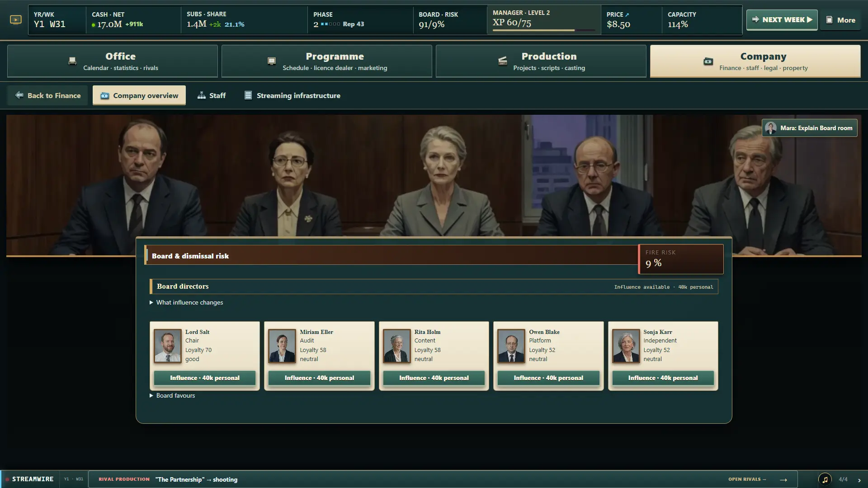Click the Board · Risk 91/9% stat
Viewport: 868px width, 488px height.
click(x=450, y=20)
